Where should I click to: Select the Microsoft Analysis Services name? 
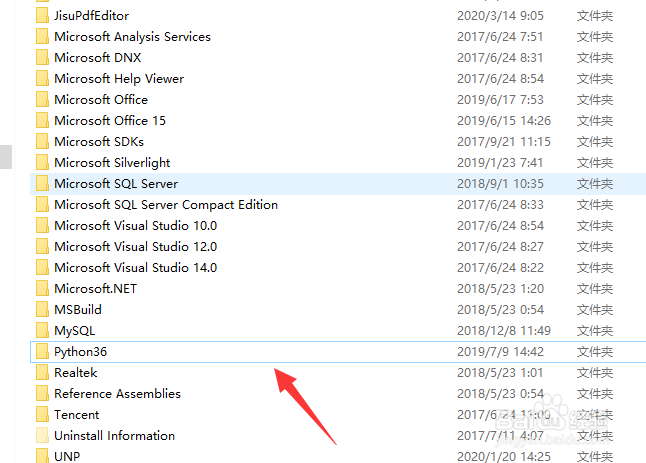(x=132, y=37)
